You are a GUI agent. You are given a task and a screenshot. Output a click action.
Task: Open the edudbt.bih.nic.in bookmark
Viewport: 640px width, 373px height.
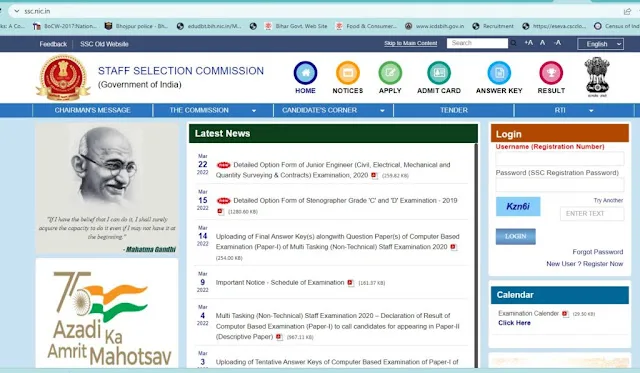click(209, 26)
